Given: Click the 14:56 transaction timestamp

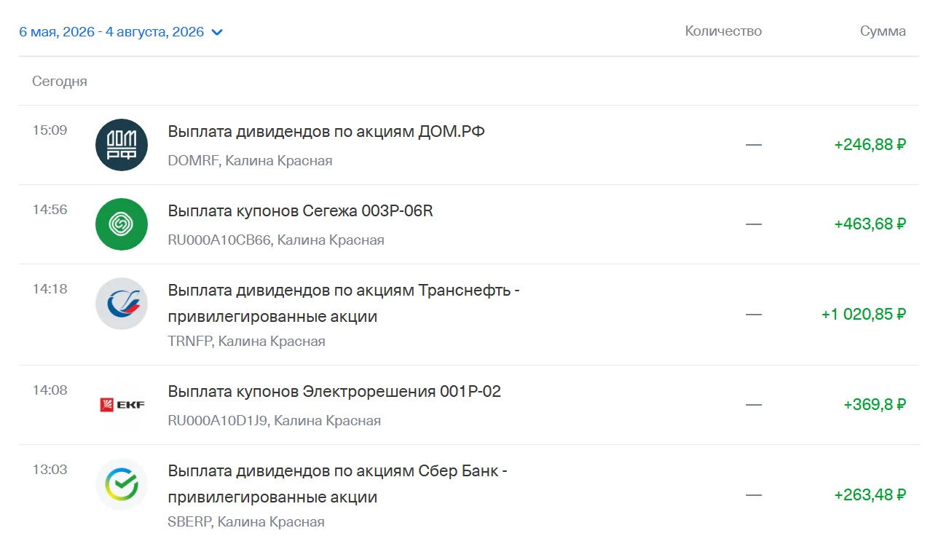Looking at the screenshot, I should coord(50,210).
